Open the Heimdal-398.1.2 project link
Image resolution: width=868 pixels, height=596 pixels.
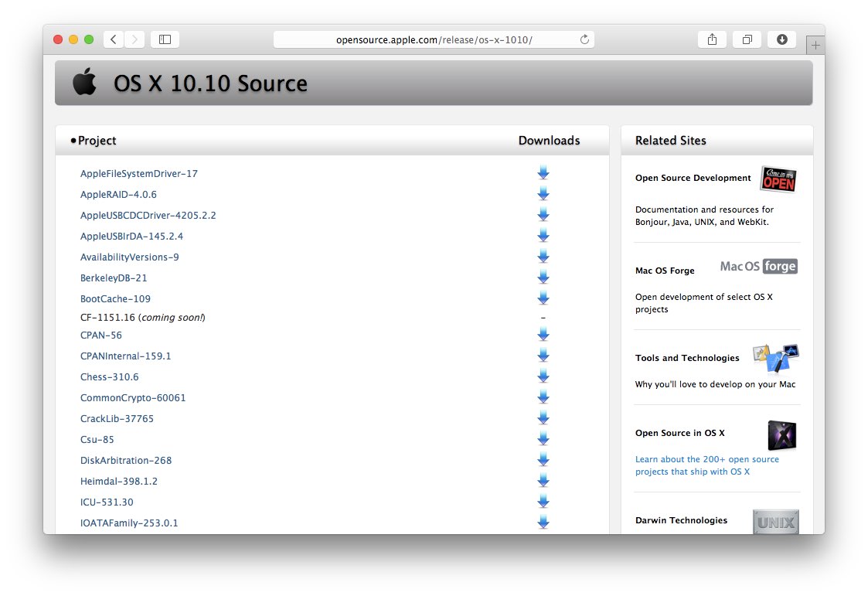(118, 481)
